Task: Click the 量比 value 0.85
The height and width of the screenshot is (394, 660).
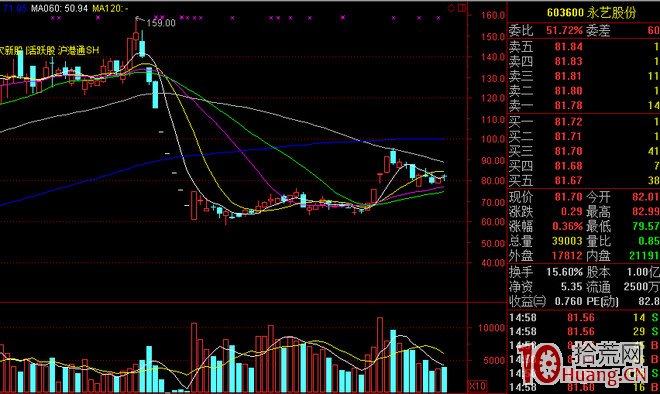Action: click(x=649, y=241)
